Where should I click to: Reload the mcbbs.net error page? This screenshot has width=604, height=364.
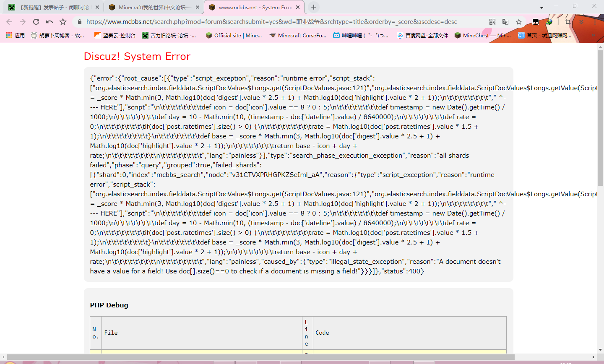36,22
